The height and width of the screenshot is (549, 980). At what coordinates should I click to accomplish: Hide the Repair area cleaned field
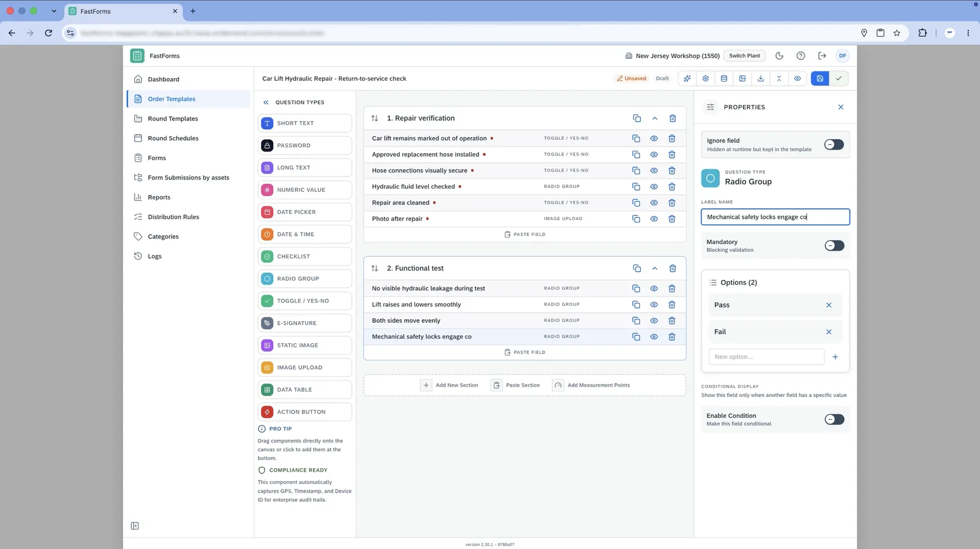coord(654,203)
